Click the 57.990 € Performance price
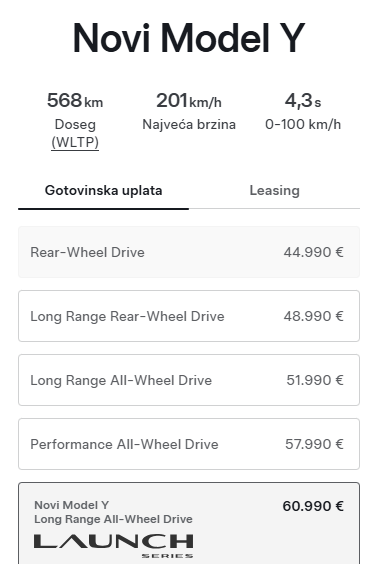Viewport: 372px width, 564px height. pyautogui.click(x=314, y=444)
